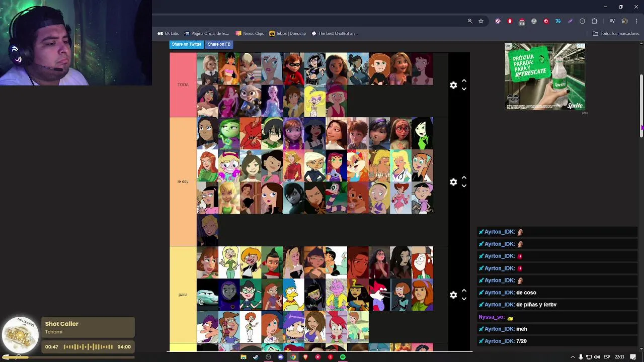
Task: Open File Explorer from the taskbar
Action: pyautogui.click(x=244, y=357)
